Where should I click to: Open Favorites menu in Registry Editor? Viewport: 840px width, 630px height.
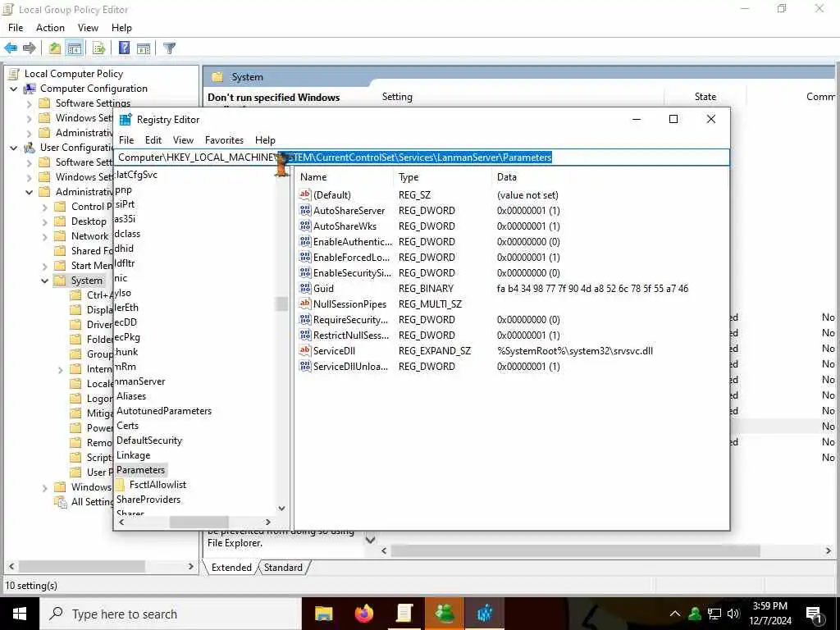pos(224,139)
